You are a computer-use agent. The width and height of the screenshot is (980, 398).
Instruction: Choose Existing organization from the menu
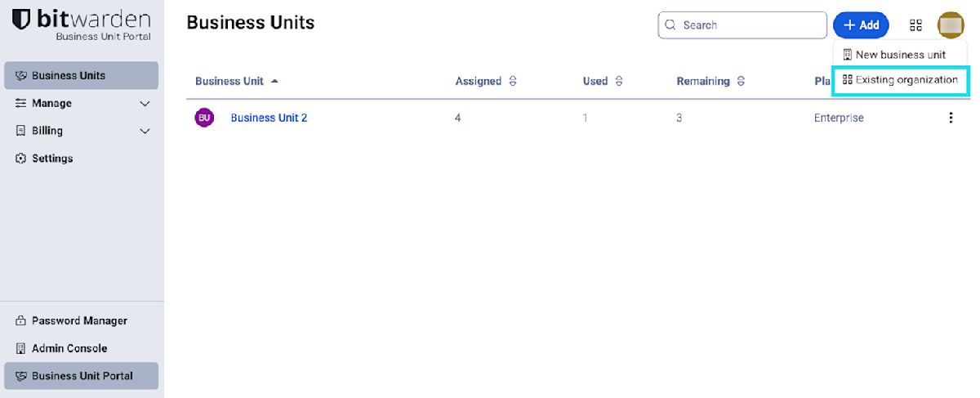pos(900,80)
